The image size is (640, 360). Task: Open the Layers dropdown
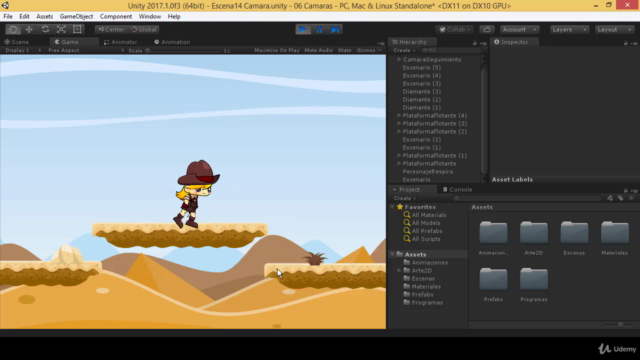569,29
